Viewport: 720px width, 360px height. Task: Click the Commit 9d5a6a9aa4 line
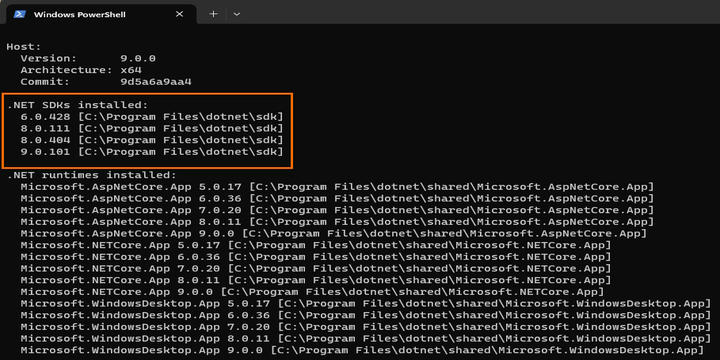tap(106, 82)
